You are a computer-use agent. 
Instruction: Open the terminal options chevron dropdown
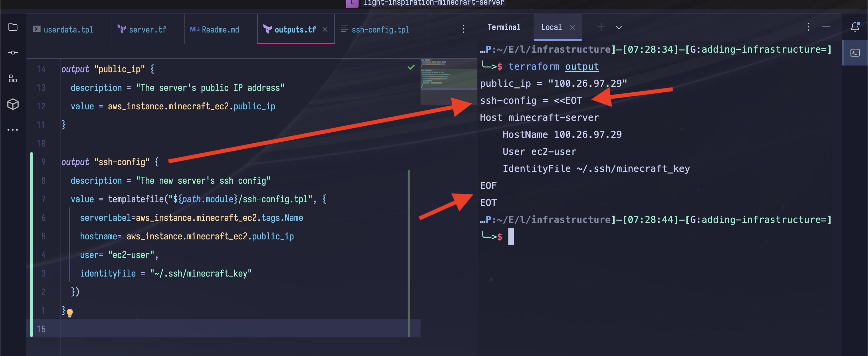(x=619, y=28)
